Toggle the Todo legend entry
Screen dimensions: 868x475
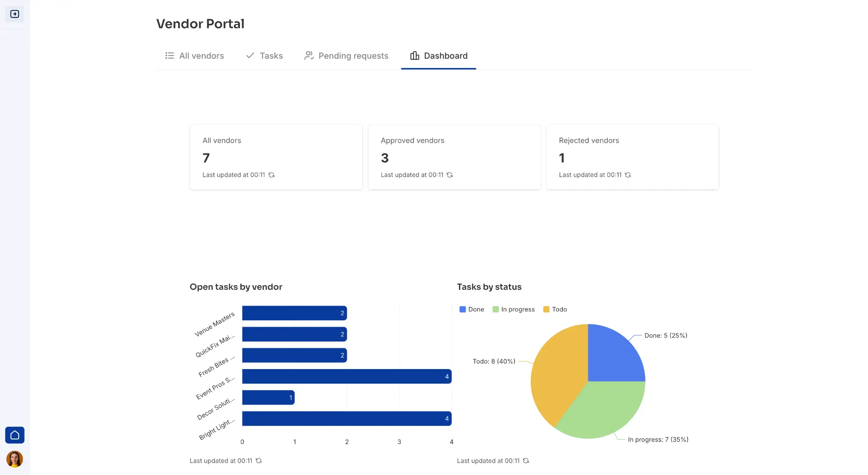[x=555, y=309]
